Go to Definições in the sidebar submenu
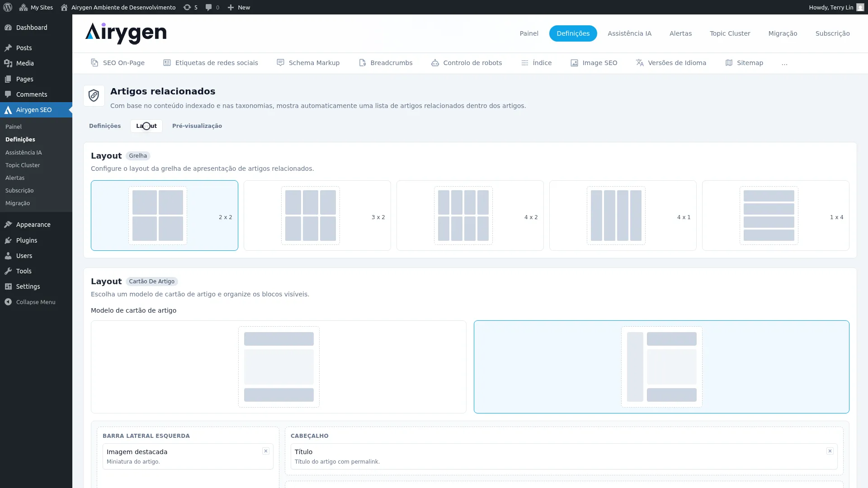This screenshot has height=488, width=868. pyautogui.click(x=20, y=140)
